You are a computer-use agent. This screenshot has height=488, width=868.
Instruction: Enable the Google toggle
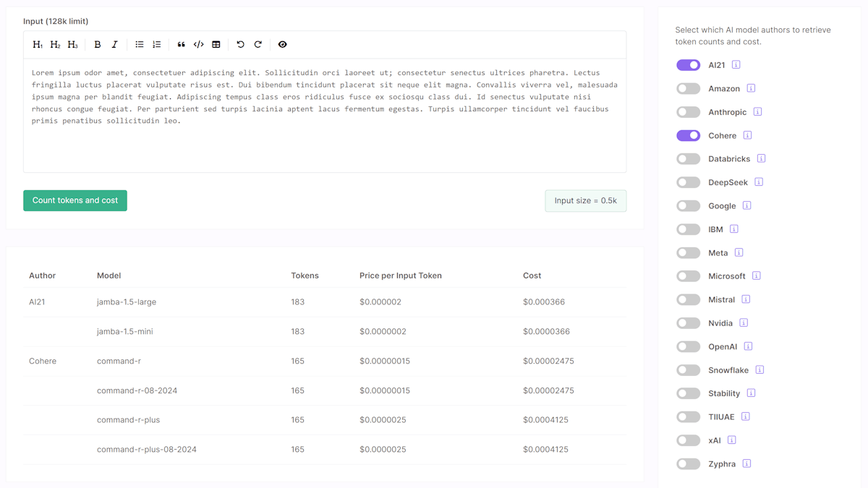[x=688, y=205]
